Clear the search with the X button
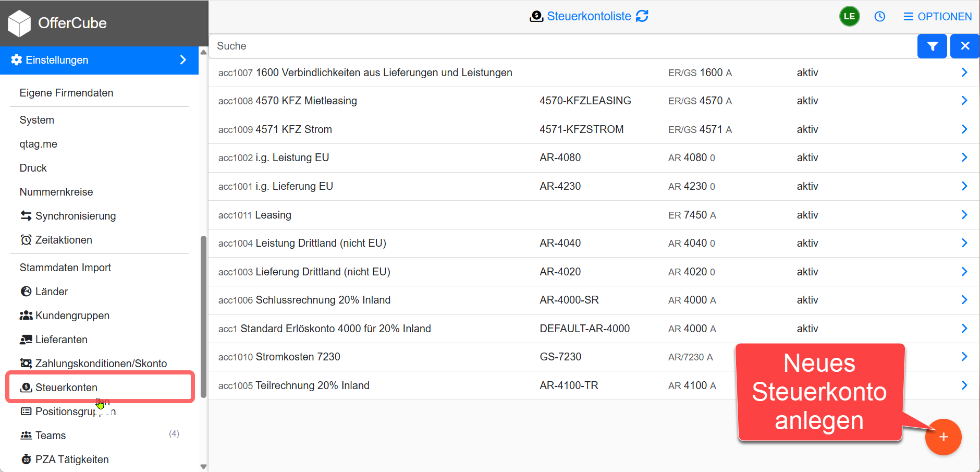The image size is (980, 472). (965, 46)
